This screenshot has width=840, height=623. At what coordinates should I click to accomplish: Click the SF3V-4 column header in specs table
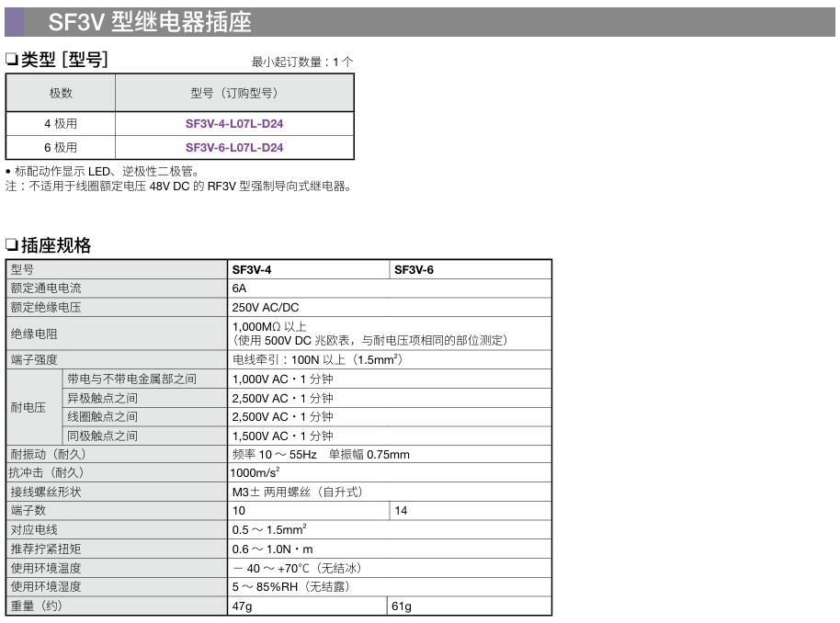252,270
